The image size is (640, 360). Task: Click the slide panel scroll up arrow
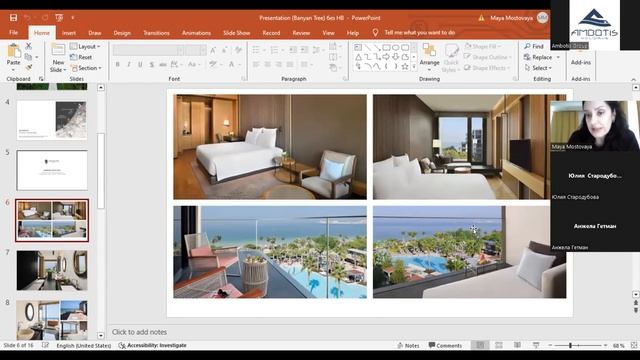tap(101, 87)
